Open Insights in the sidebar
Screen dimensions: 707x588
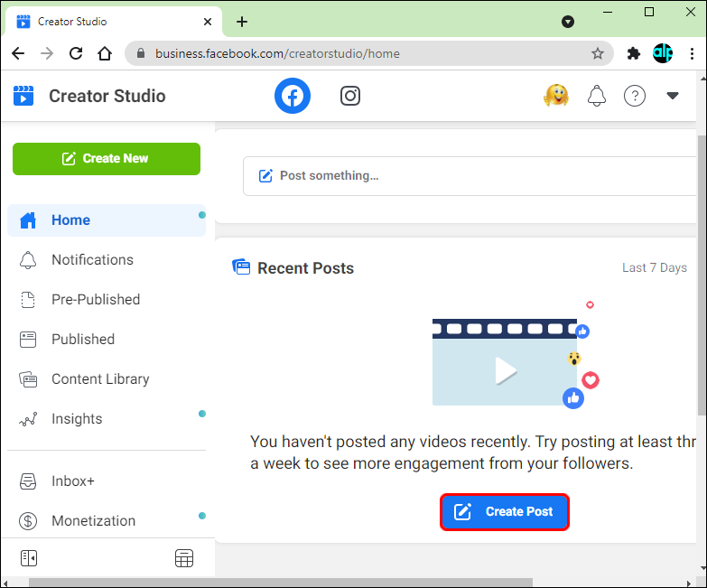coord(107,418)
